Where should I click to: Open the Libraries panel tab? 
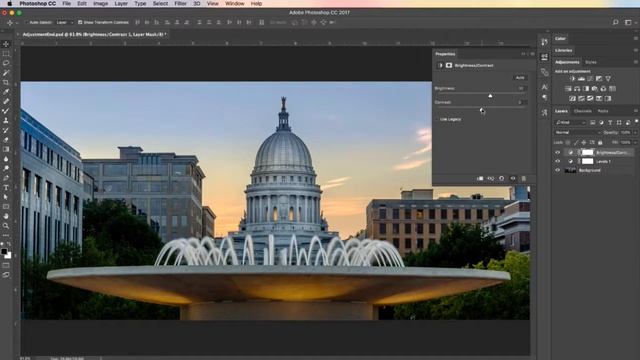point(563,50)
